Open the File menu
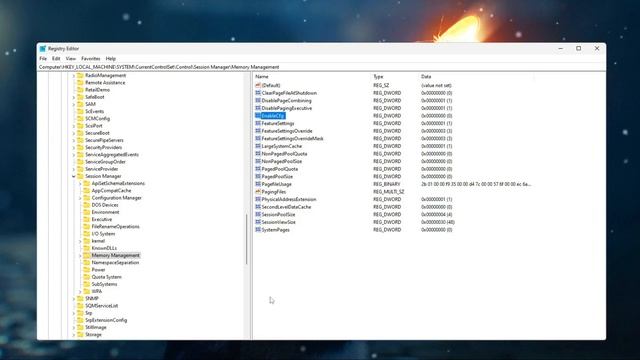This screenshot has height=360, width=640. [43, 59]
